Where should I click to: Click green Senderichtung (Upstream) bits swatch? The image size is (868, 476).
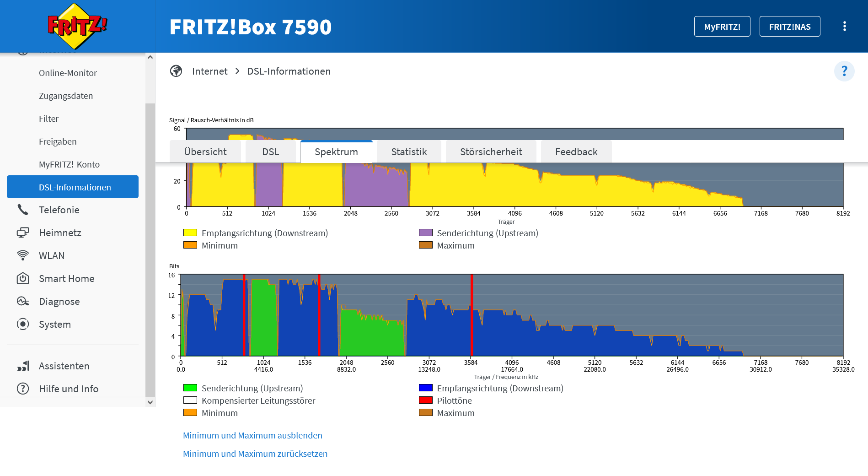(x=190, y=388)
